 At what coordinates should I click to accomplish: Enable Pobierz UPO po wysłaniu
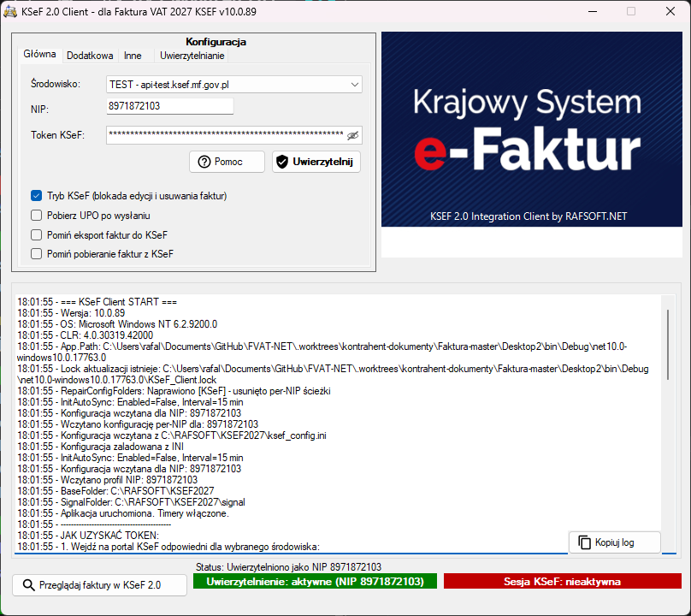click(x=37, y=216)
